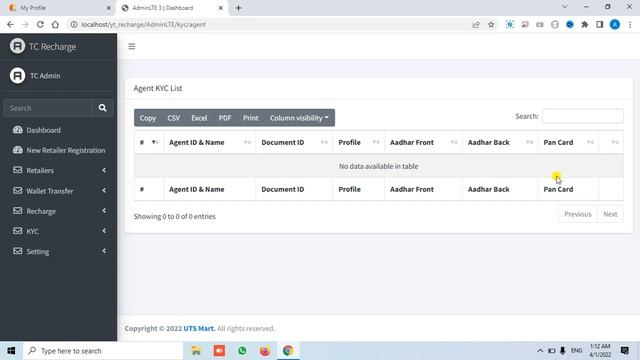Click the browser address bar URL

pos(143,24)
